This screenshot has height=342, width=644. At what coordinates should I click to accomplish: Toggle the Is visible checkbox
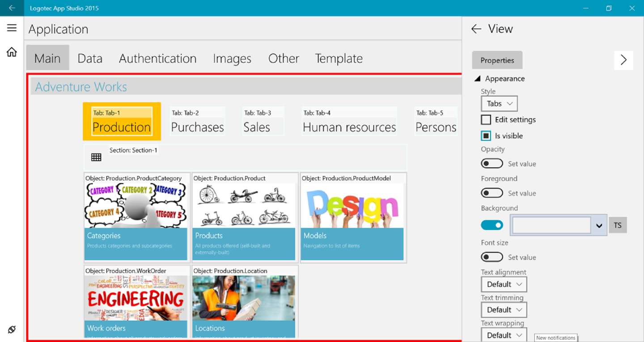486,136
